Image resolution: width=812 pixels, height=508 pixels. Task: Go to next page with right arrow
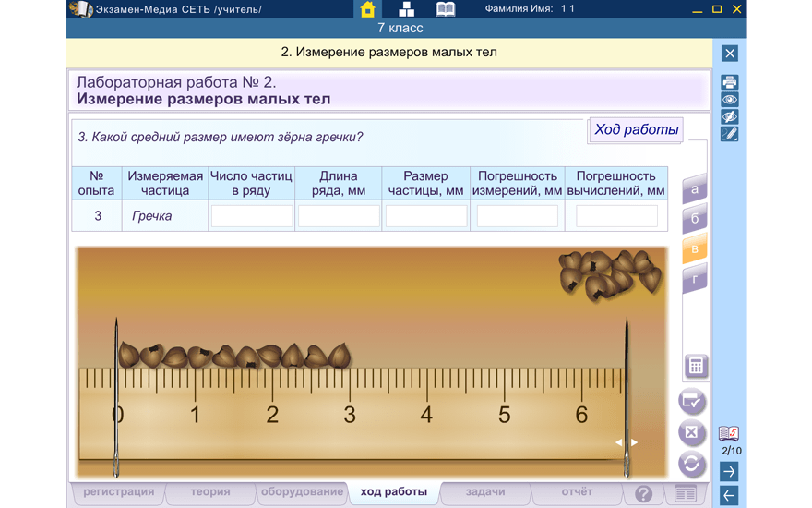coord(729,472)
